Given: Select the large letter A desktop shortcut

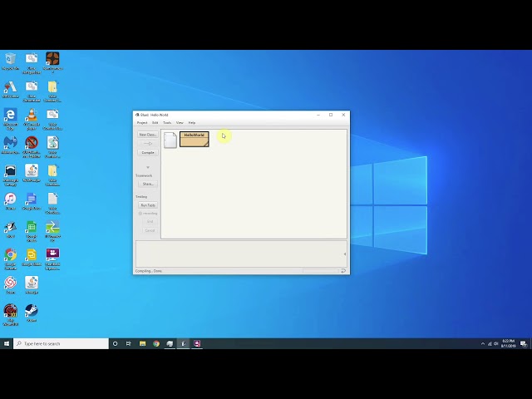Looking at the screenshot, I should [x=10, y=89].
